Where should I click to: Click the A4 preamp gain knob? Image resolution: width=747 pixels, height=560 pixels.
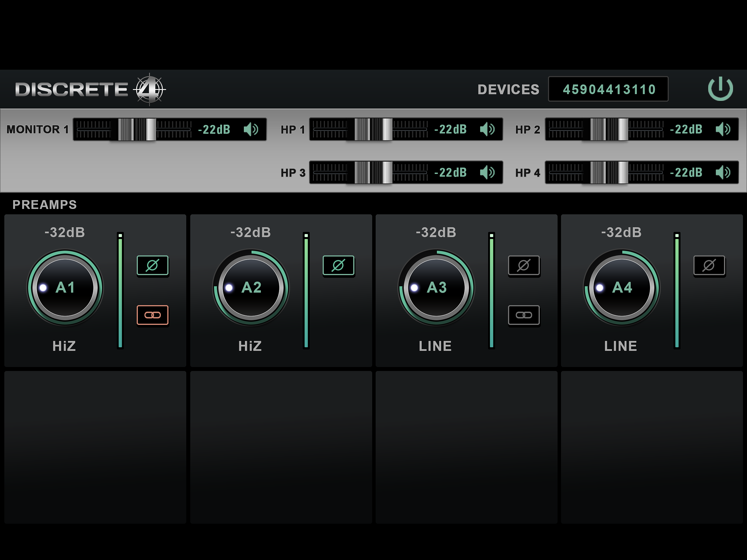click(x=622, y=288)
